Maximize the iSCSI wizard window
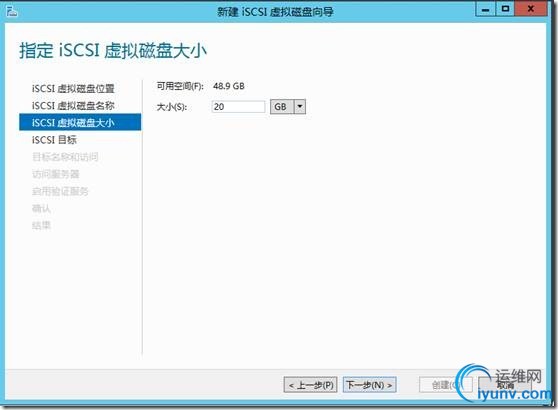Viewport: 558px width, 410px height. (505, 9)
